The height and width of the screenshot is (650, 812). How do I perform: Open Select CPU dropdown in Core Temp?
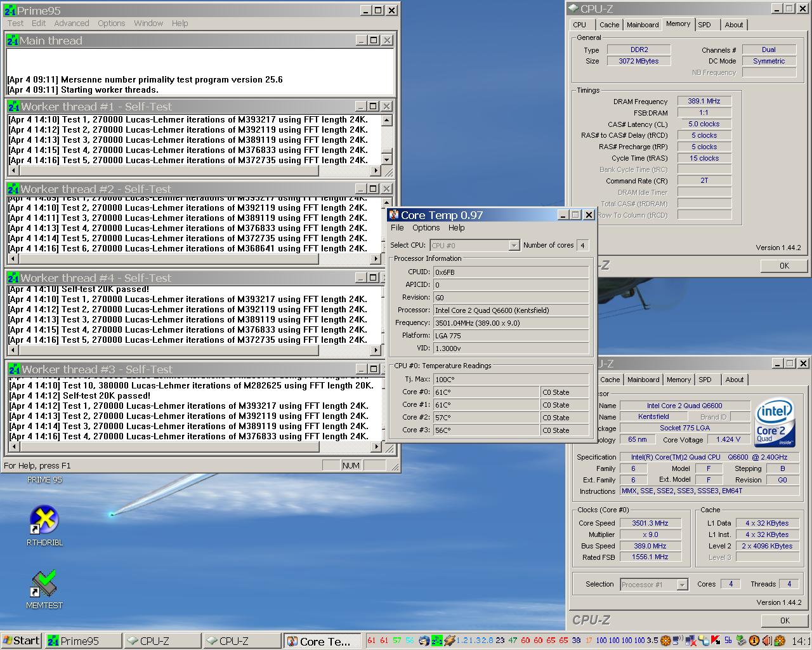[514, 245]
